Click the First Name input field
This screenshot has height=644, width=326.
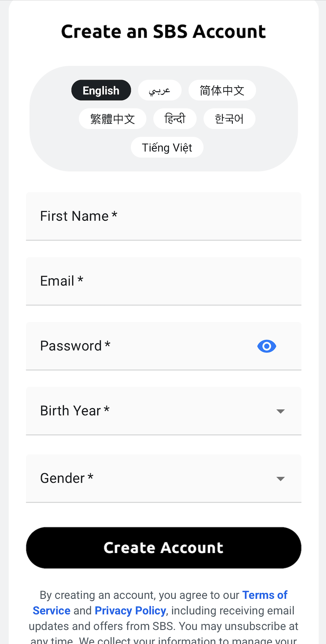164,216
